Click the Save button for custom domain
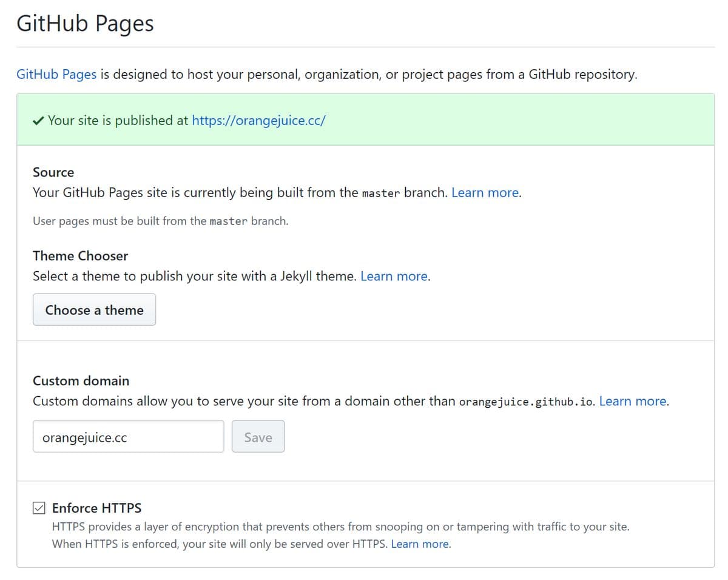The width and height of the screenshot is (728, 580). 258,437
